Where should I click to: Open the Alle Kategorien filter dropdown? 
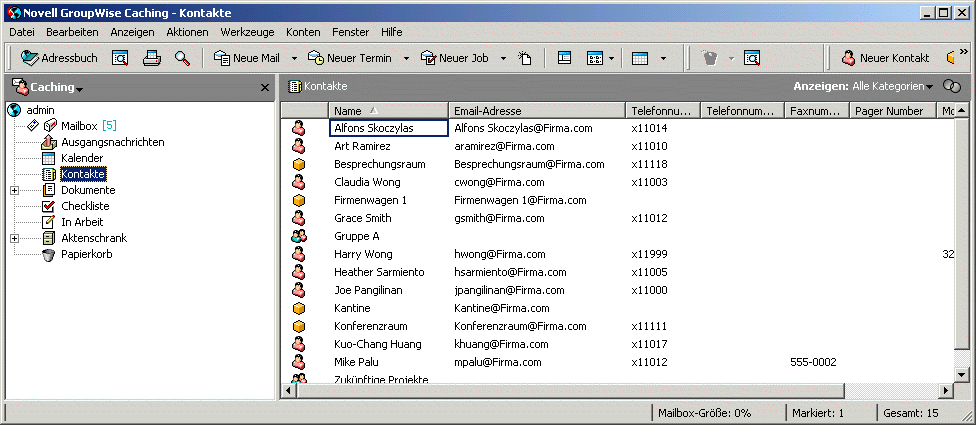coord(893,86)
